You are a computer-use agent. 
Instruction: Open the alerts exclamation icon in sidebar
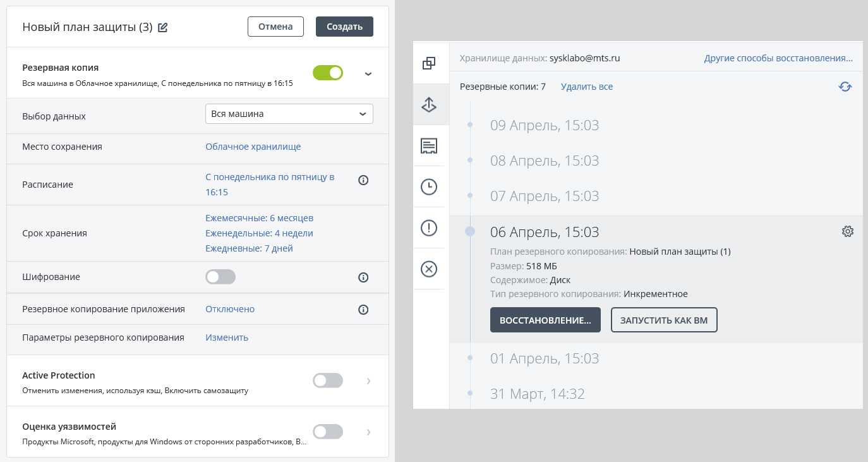coord(429,228)
